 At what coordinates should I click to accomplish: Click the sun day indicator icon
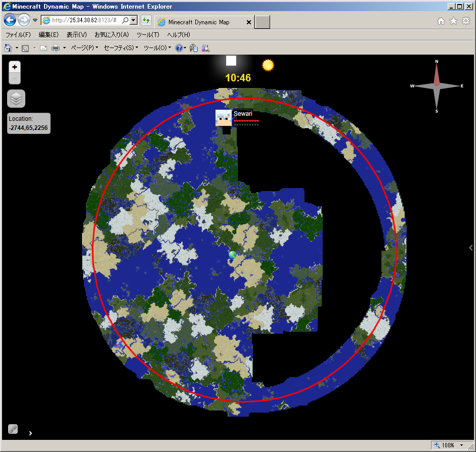[x=268, y=65]
